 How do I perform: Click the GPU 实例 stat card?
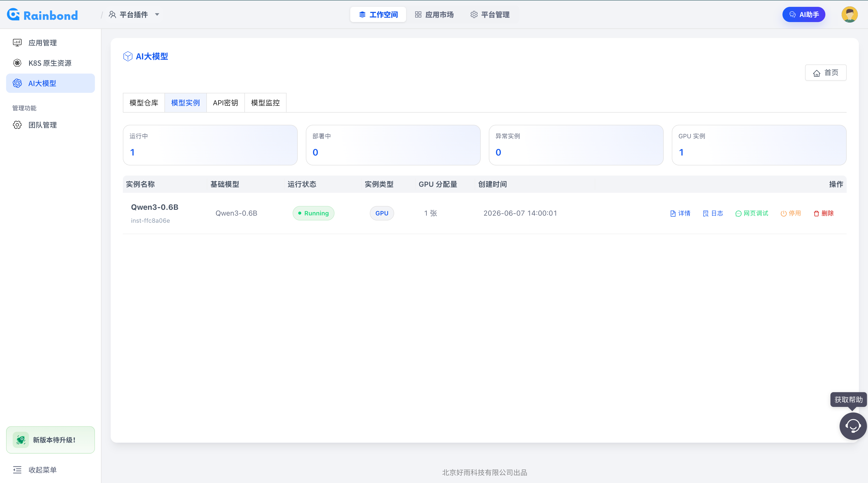(759, 145)
